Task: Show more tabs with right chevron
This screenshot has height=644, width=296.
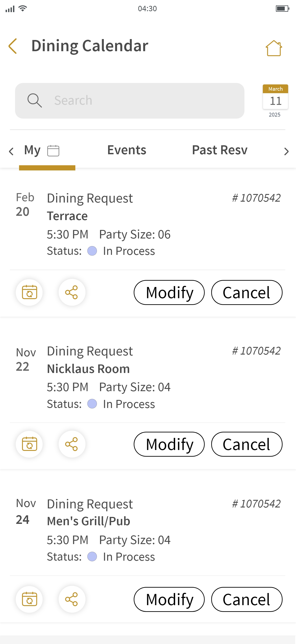Action: click(286, 151)
